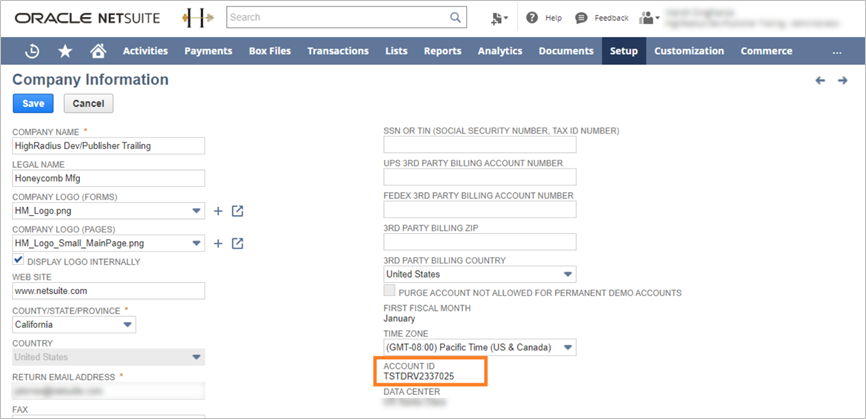866x419 pixels.
Task: Open the Recent Records clock icon
Action: (x=32, y=51)
